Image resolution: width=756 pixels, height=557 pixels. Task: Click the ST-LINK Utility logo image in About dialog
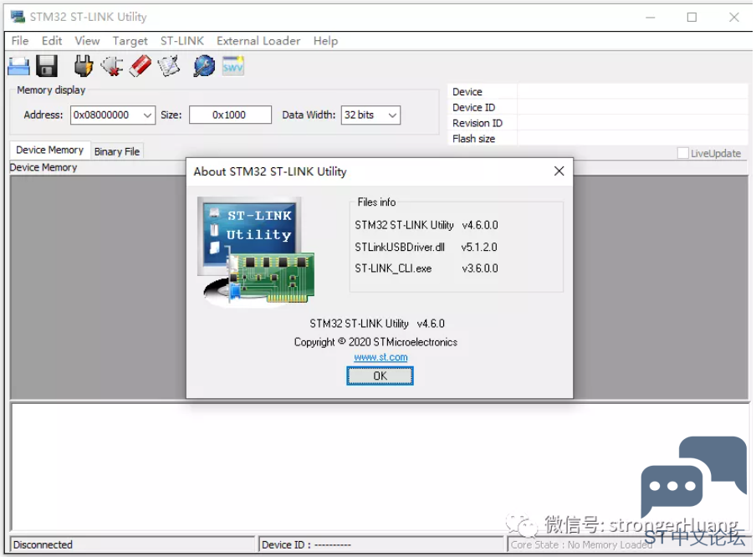coord(256,251)
